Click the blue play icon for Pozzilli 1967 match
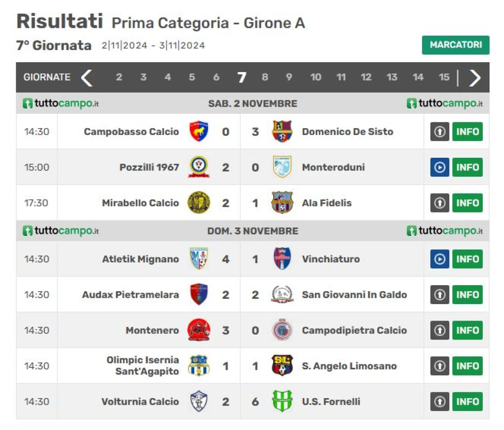 (439, 167)
